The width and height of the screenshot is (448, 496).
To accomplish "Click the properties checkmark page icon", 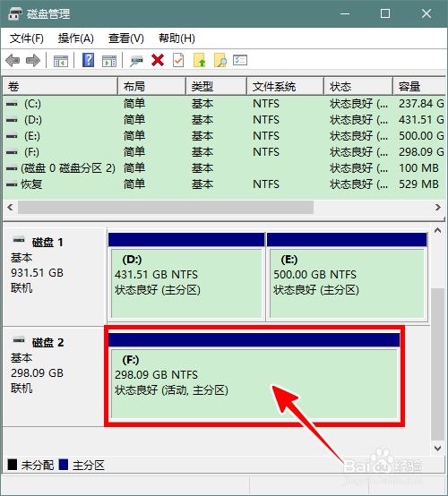I will tap(178, 60).
